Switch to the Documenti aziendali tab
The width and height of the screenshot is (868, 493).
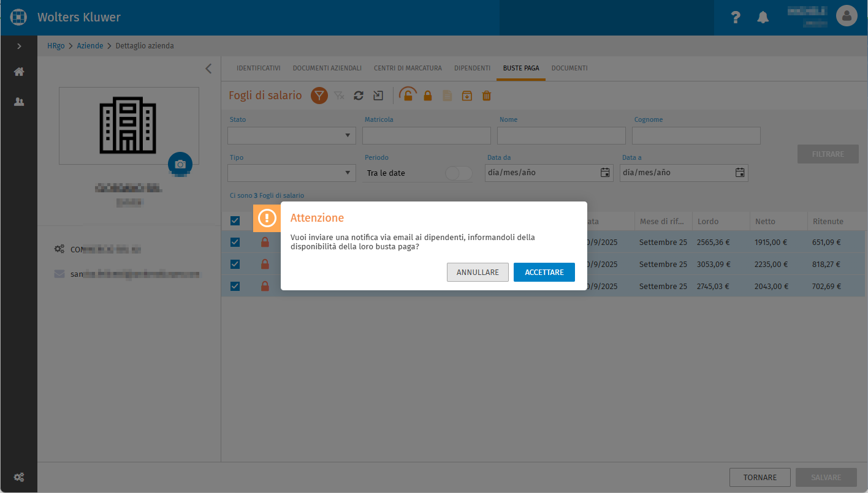point(327,68)
